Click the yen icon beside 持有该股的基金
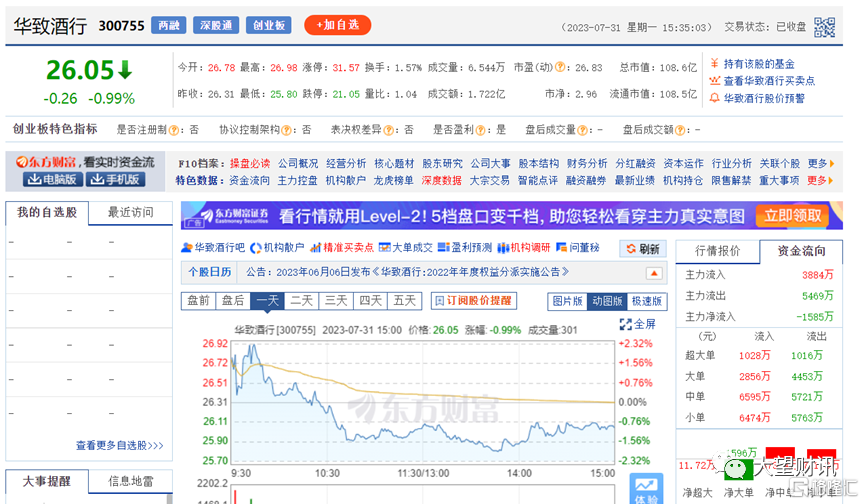This screenshot has width=864, height=504. click(715, 63)
